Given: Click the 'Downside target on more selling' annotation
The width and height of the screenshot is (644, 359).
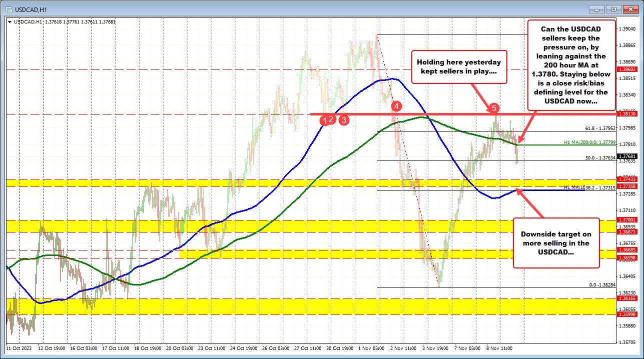Looking at the screenshot, I should click(x=556, y=243).
